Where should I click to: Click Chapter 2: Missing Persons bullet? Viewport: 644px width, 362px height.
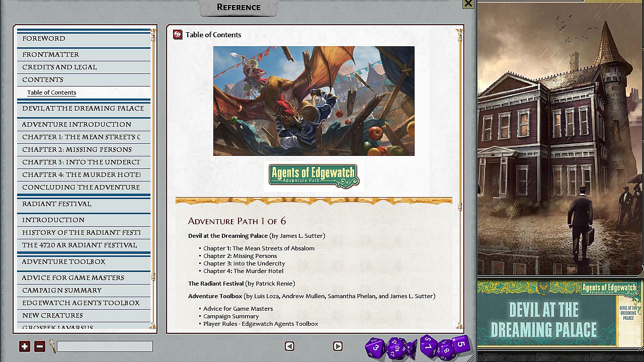point(240,256)
